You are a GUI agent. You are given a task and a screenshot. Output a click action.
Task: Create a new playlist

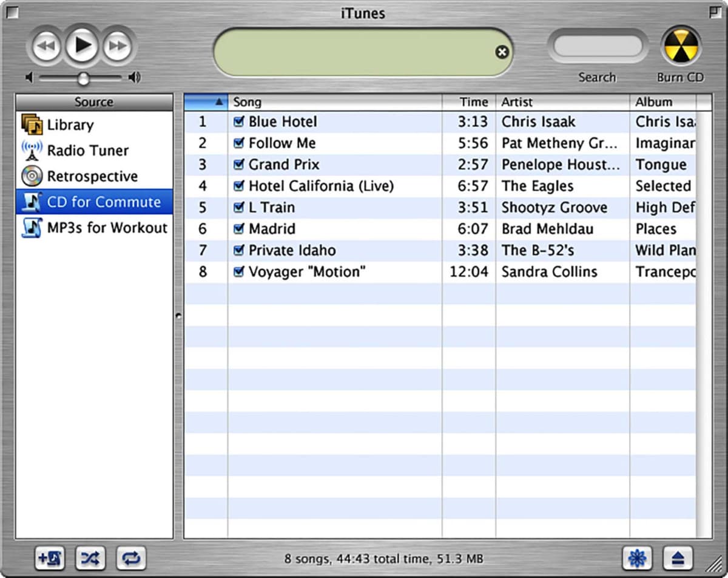[x=50, y=557]
